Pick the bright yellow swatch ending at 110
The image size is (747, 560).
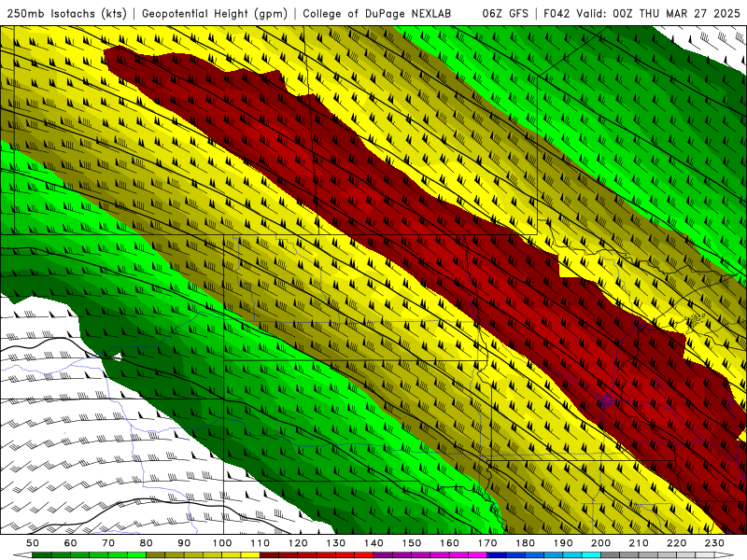250,555
